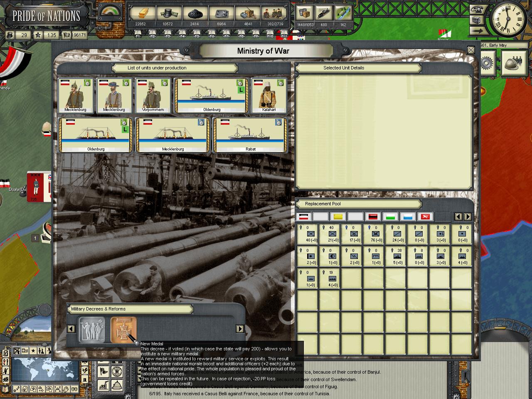This screenshot has height=399, width=532.
Task: Click the grey soldiers decree icon
Action: click(x=92, y=330)
